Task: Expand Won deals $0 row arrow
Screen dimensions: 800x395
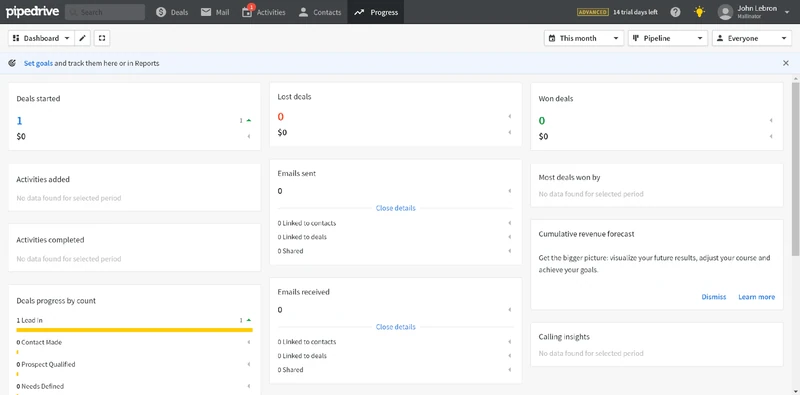Action: coord(771,136)
